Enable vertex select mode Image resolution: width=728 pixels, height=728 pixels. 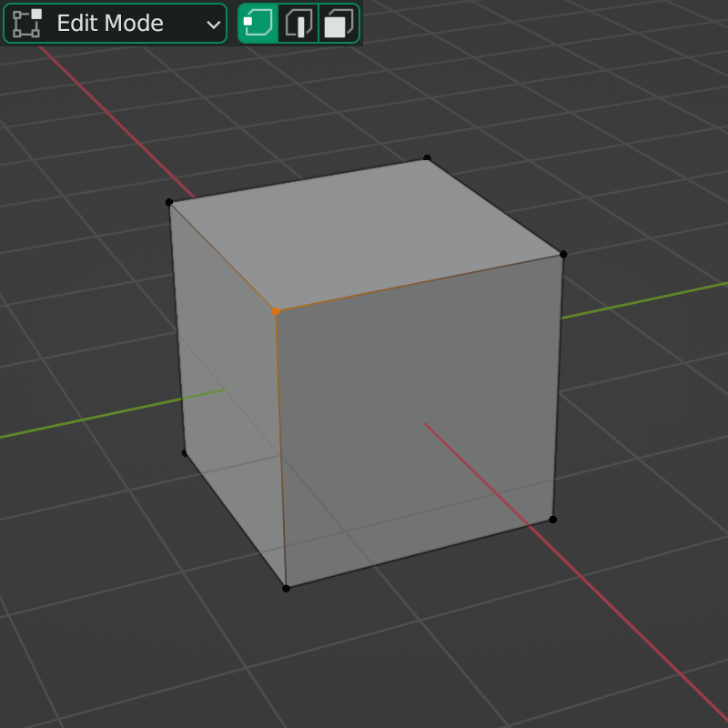(x=258, y=24)
